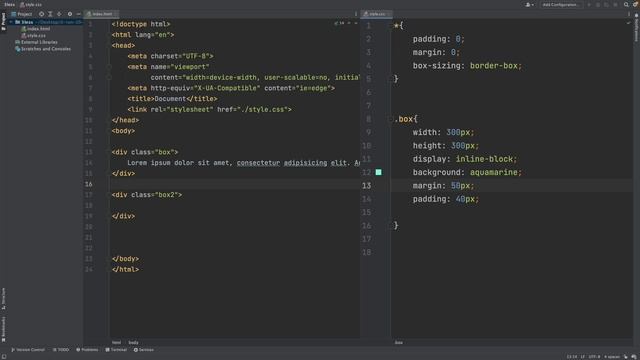
Task: Collapse the Ideas project root folder
Action: 11,22
